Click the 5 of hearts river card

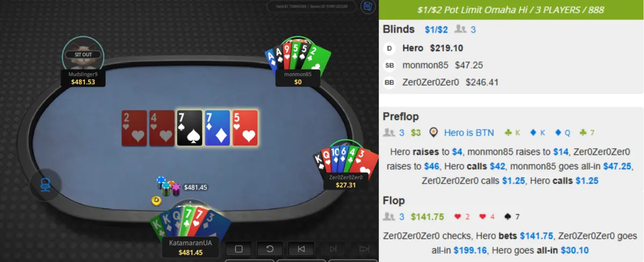coord(245,128)
